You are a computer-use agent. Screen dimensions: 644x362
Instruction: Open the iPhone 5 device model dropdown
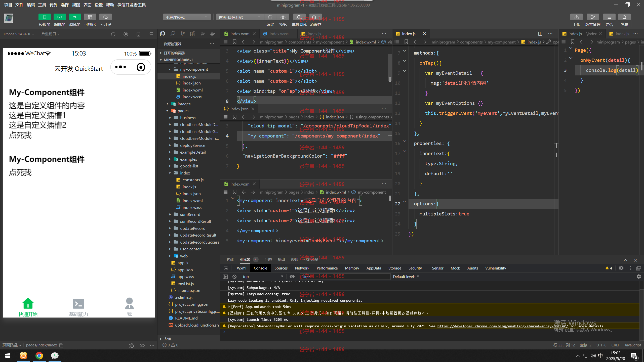tap(19, 34)
